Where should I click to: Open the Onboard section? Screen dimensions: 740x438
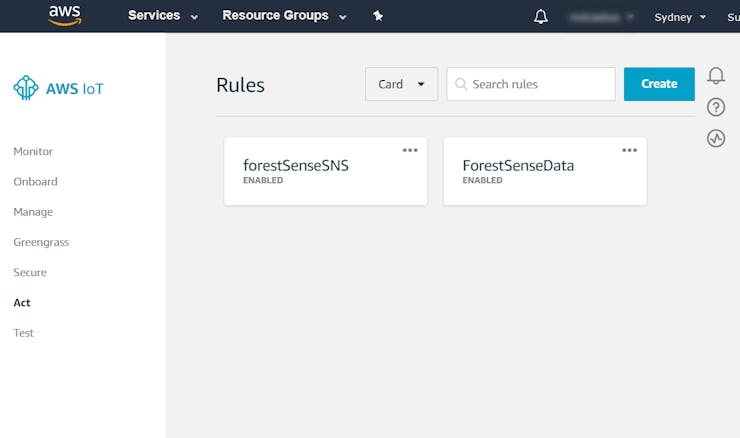point(35,182)
